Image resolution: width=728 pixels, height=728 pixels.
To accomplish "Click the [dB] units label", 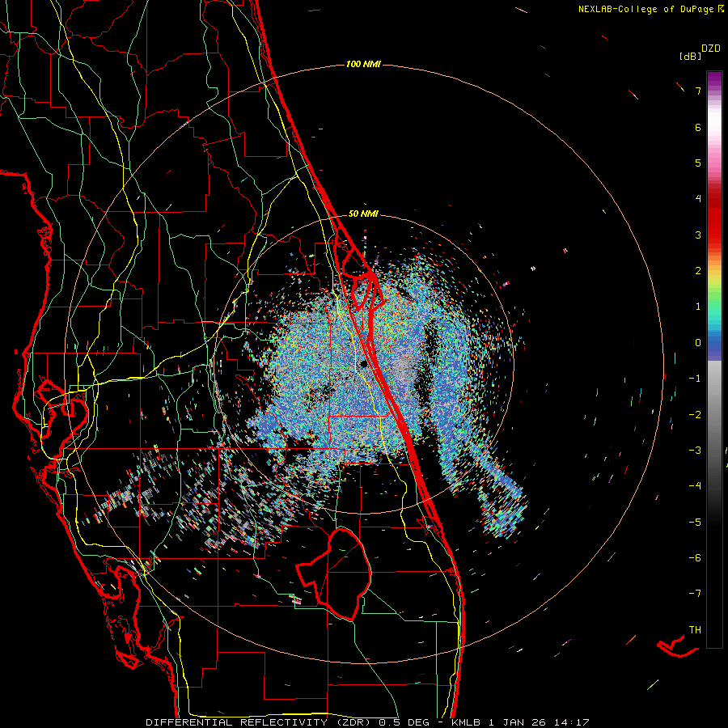I will (691, 56).
